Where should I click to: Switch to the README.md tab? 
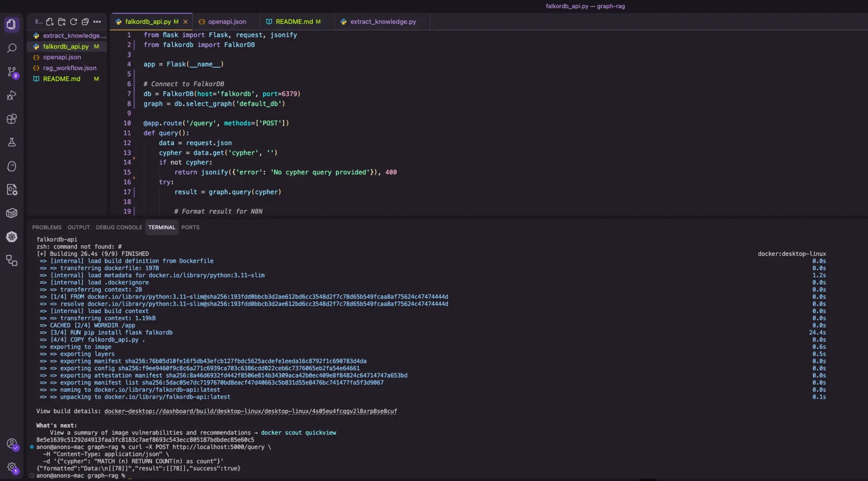294,21
